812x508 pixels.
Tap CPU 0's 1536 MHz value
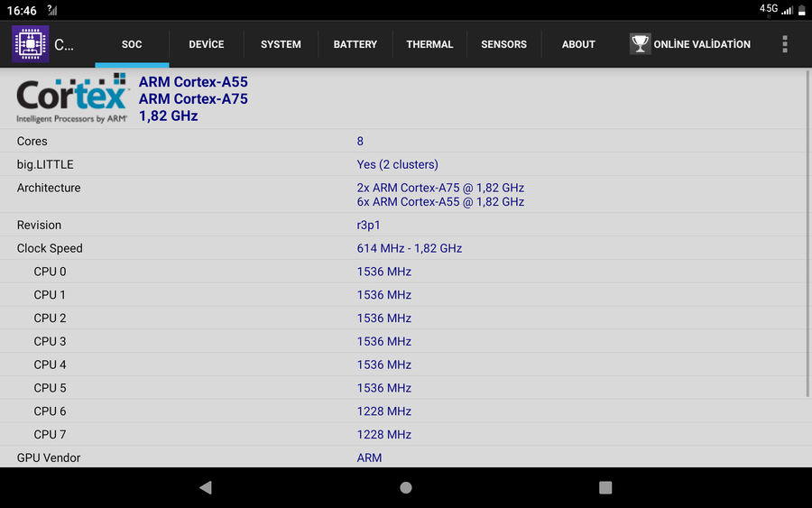click(383, 272)
